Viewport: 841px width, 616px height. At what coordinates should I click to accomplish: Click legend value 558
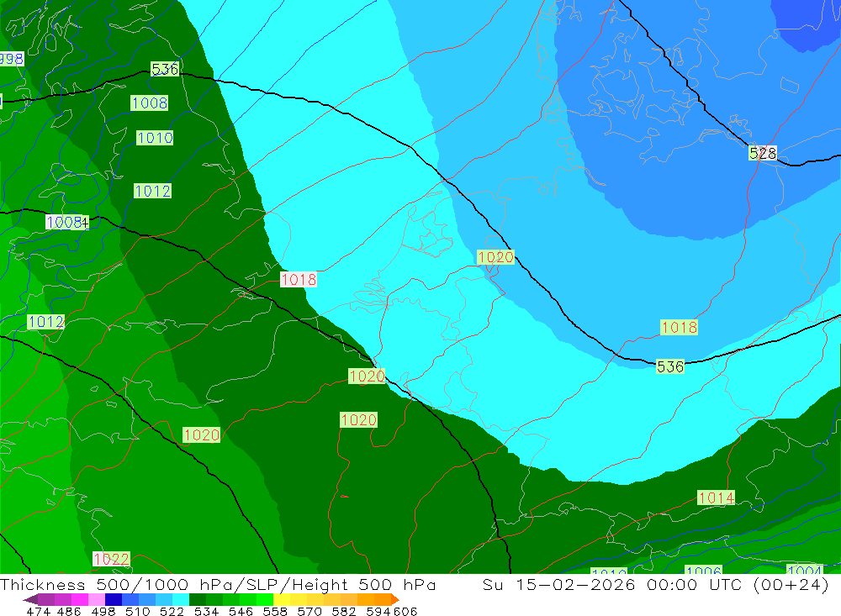tap(275, 611)
